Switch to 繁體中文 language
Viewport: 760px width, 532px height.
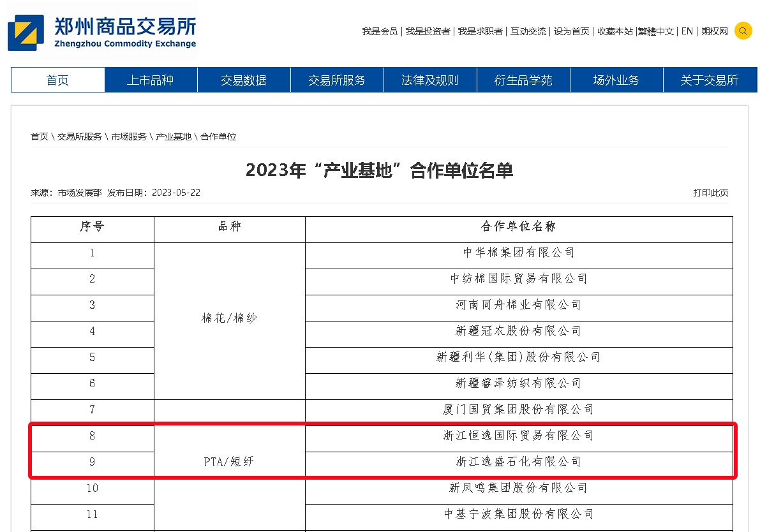[656, 31]
